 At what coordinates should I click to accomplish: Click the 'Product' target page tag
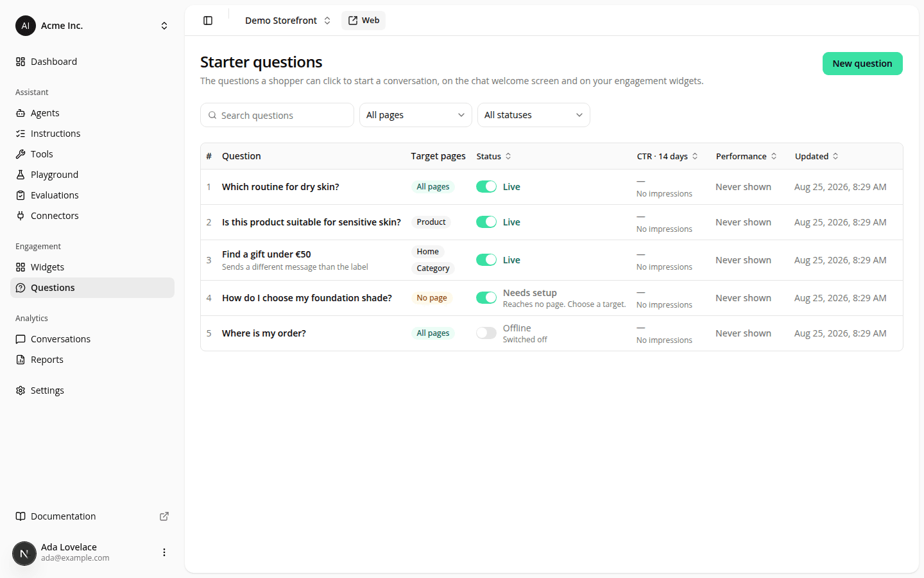pyautogui.click(x=431, y=222)
